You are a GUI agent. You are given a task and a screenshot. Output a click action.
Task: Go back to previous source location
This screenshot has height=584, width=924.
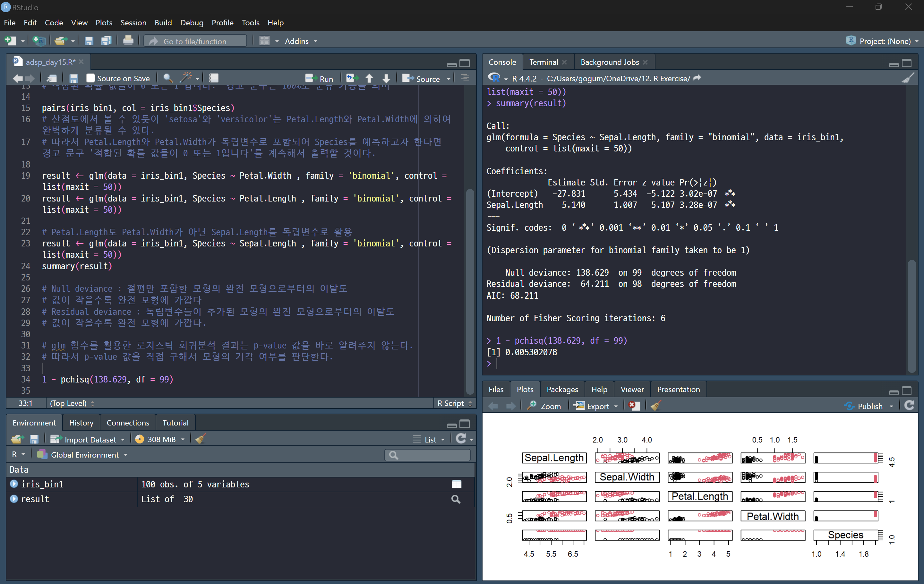(18, 79)
